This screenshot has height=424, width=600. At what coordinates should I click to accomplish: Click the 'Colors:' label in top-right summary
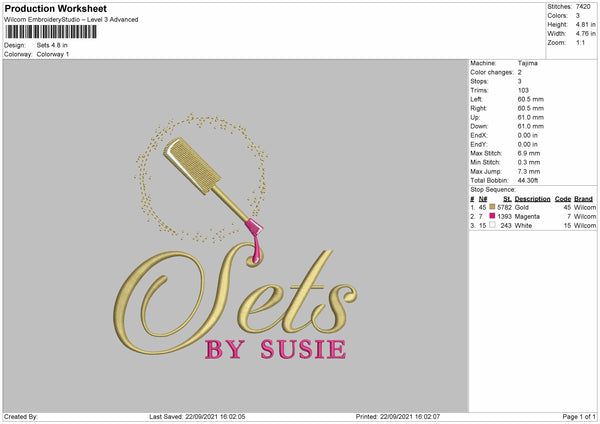pos(558,16)
